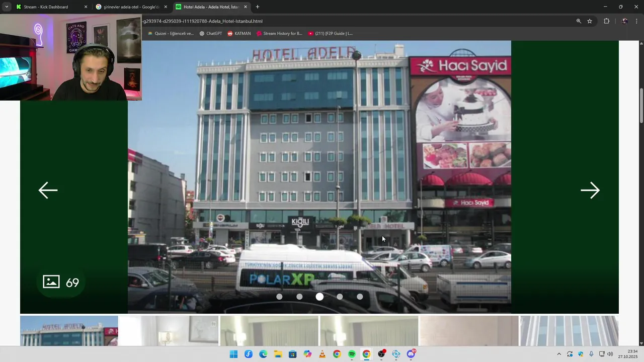Open the blue F app in taskbar
The width and height of the screenshot is (644, 362).
coord(249,354)
